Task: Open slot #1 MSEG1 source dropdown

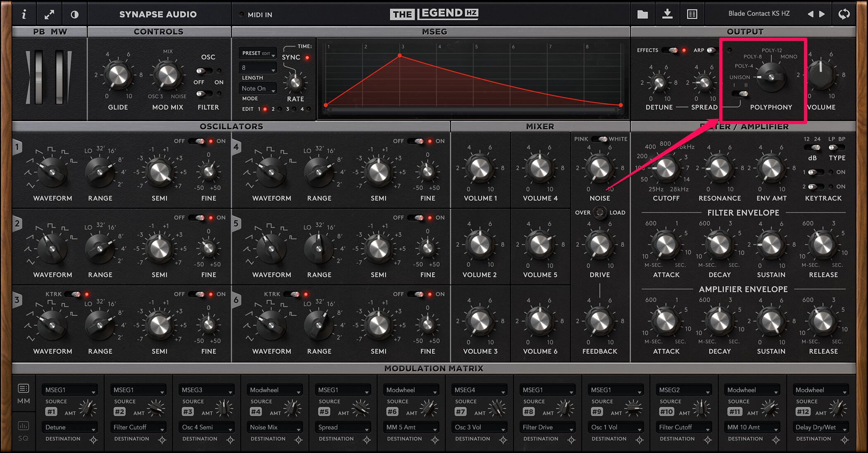Action: [69, 390]
